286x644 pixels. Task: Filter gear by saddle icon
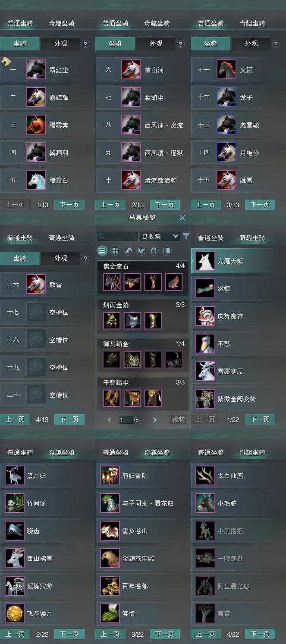click(x=141, y=250)
